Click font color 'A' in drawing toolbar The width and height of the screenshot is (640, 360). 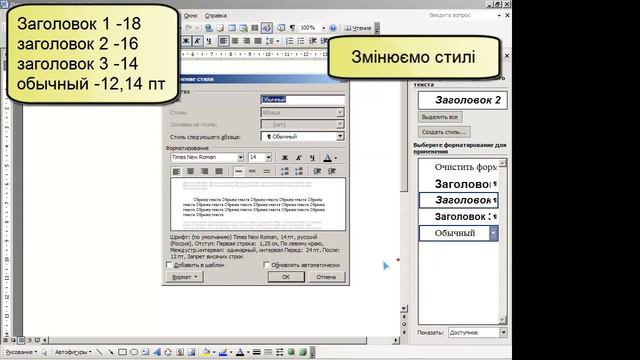click(x=240, y=352)
